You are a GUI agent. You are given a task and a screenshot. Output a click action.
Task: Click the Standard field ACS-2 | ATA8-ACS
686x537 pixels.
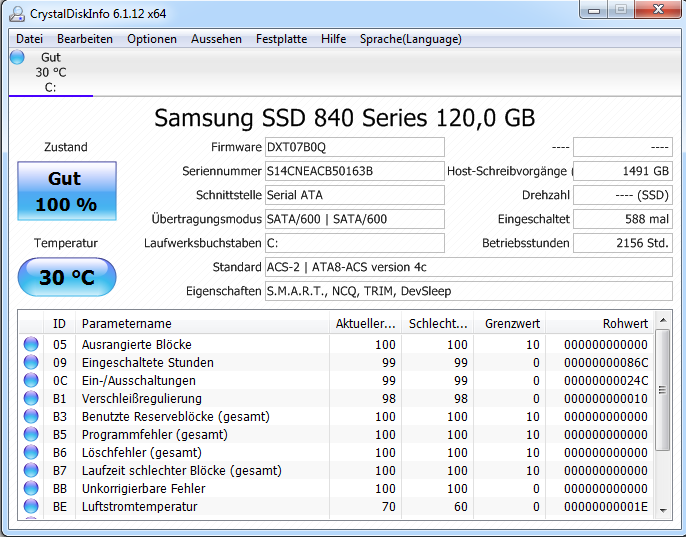(x=469, y=267)
